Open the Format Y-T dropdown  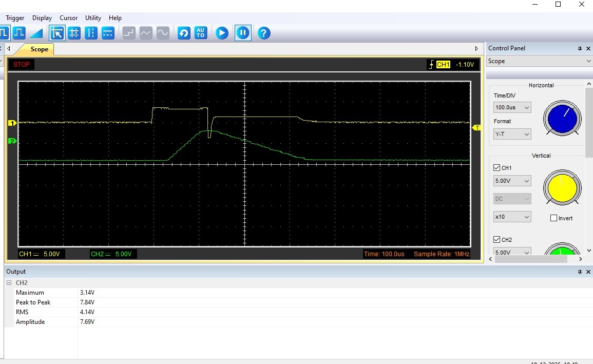[x=512, y=134]
